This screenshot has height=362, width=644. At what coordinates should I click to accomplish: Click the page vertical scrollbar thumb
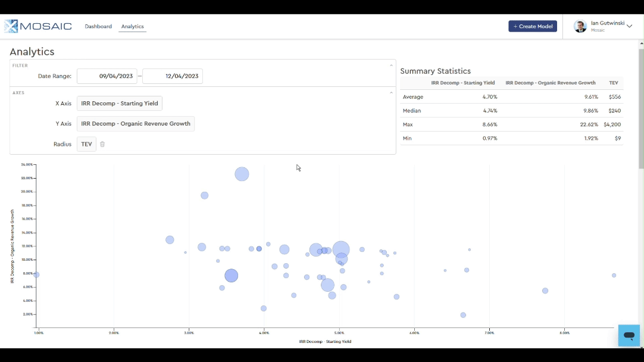(641, 107)
